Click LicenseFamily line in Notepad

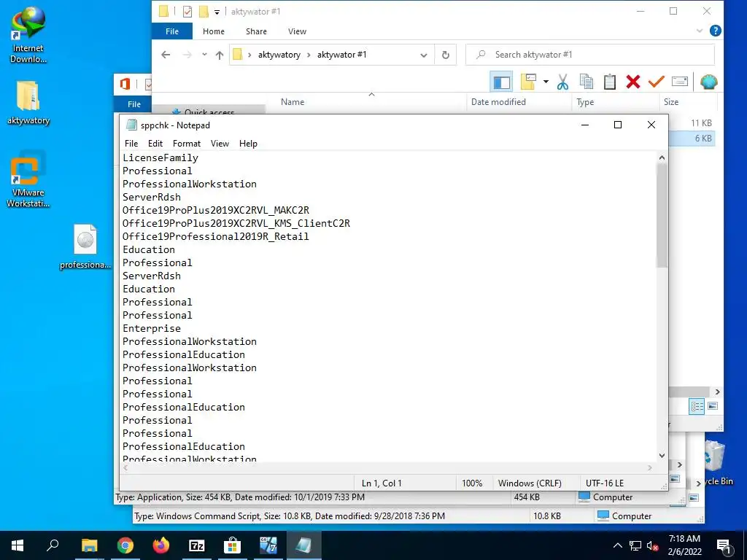coord(160,157)
